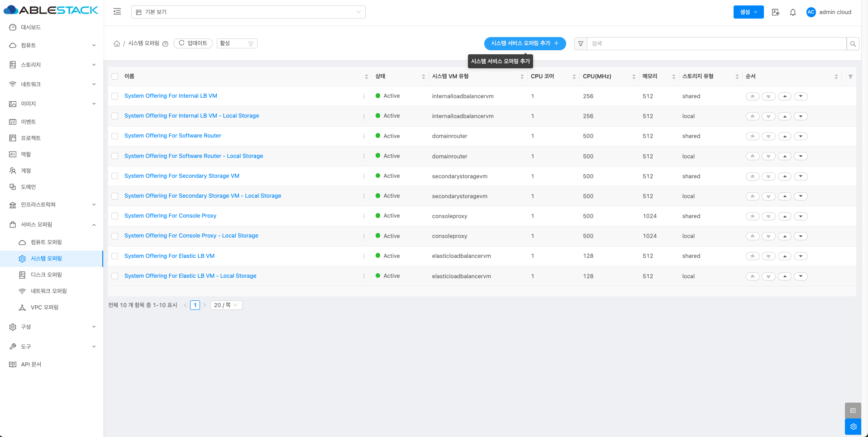Check the System Offering For Software Router row
The width and height of the screenshot is (868, 437).
pyautogui.click(x=115, y=136)
